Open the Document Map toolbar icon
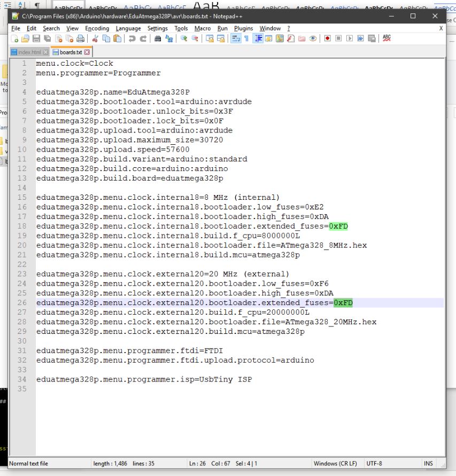Screen dimensions: 456x476 coord(280,38)
